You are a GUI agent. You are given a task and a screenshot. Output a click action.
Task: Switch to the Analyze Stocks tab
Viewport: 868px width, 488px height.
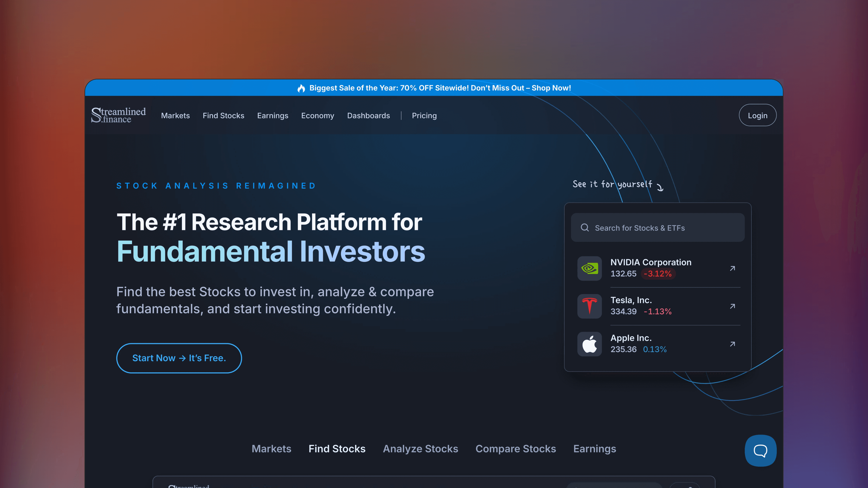click(420, 449)
